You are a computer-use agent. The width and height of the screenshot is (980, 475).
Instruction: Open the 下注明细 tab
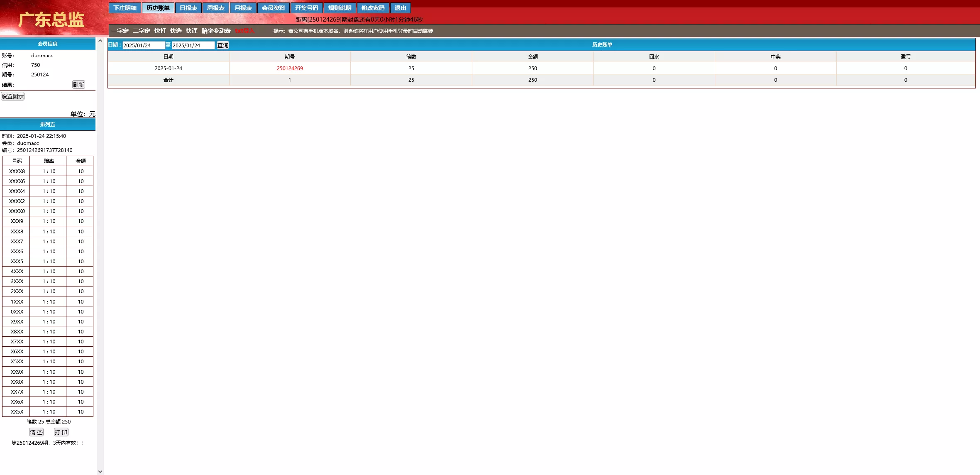click(125, 8)
